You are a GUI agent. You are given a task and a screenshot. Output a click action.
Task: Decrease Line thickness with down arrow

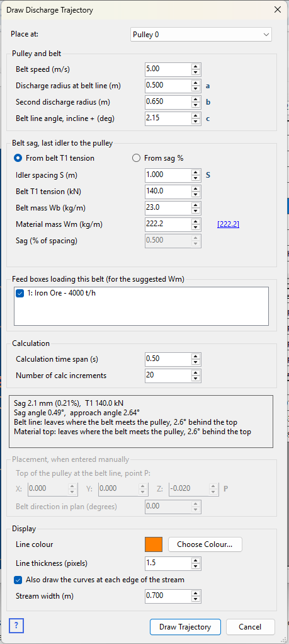(x=196, y=566)
